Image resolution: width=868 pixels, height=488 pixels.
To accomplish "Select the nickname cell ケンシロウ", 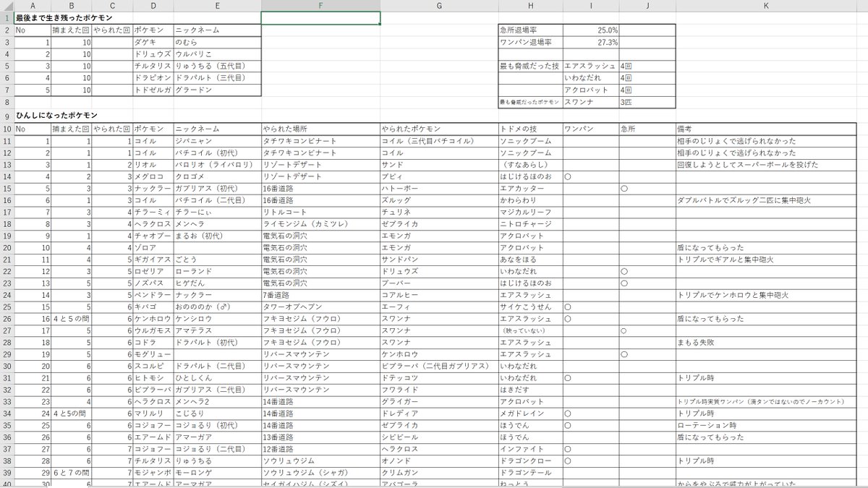I will pyautogui.click(x=217, y=319).
